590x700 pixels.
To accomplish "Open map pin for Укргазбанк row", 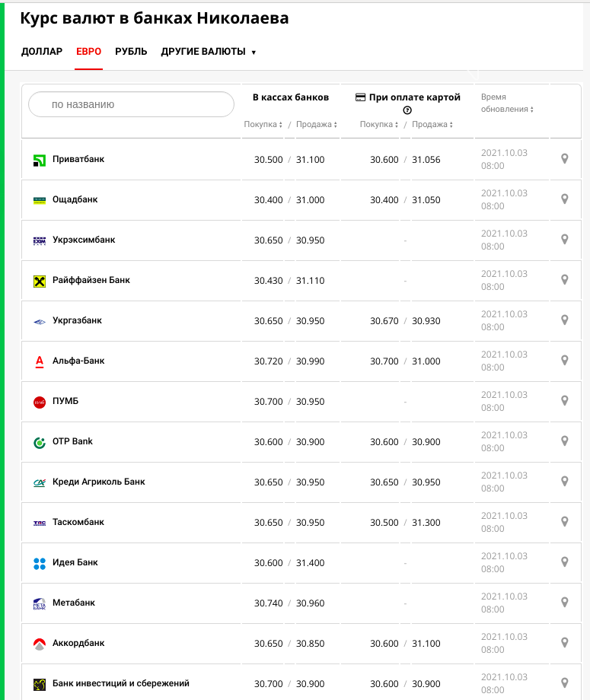I will pyautogui.click(x=565, y=320).
